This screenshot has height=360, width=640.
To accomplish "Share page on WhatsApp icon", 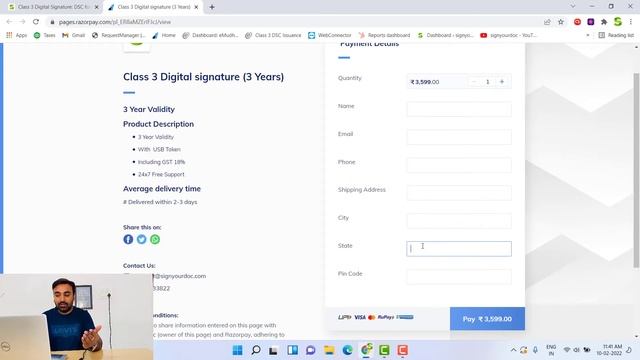I will tap(155, 240).
